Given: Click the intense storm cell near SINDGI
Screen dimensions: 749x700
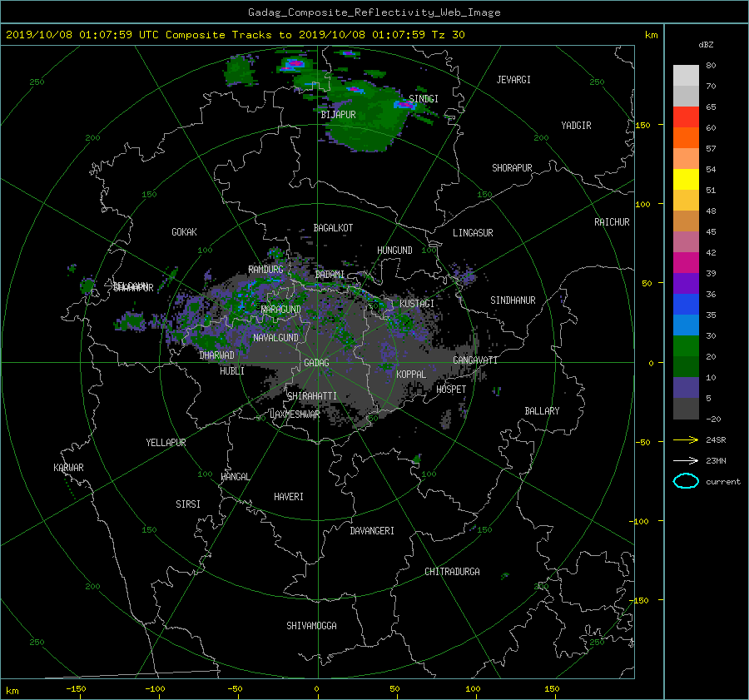Looking at the screenshot, I should pos(404,105).
